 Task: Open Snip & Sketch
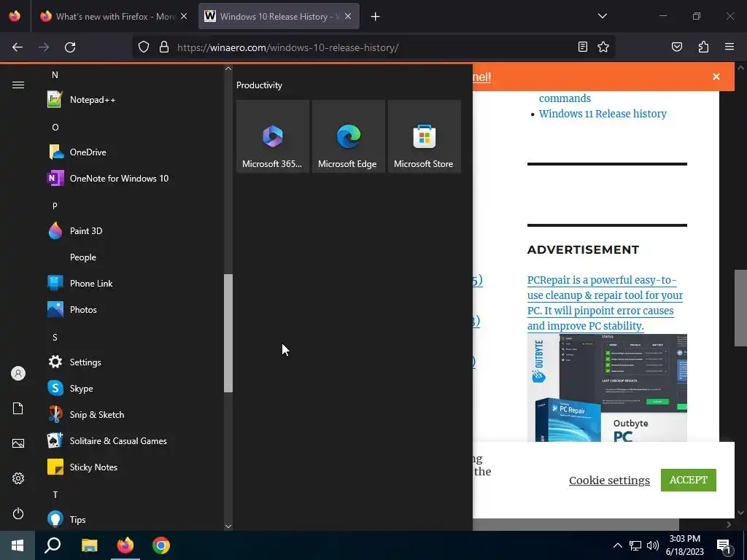(133, 414)
